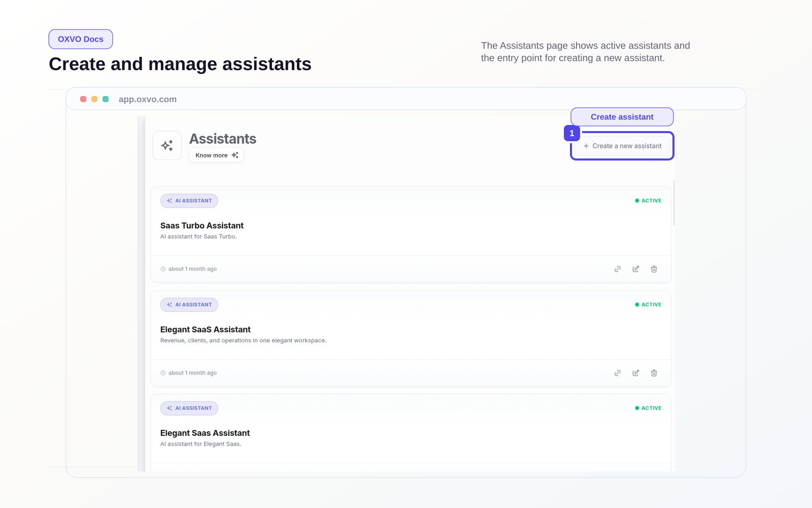Click the Assistants page heading

pos(223,139)
